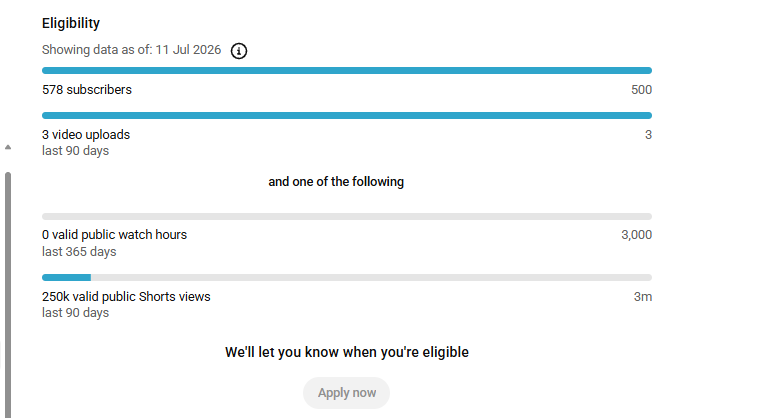Click the 'Showing data as of' date text
Viewport: 768px width, 418px height.
[131, 50]
